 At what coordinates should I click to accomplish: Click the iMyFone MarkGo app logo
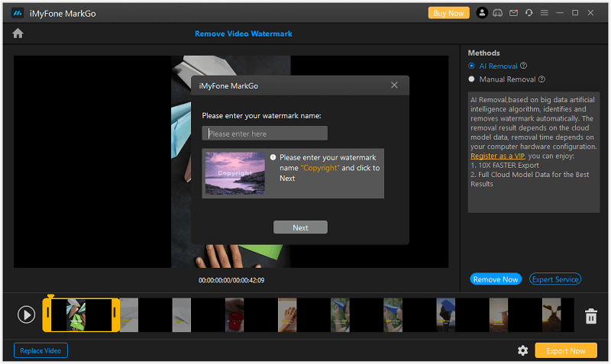click(x=17, y=13)
